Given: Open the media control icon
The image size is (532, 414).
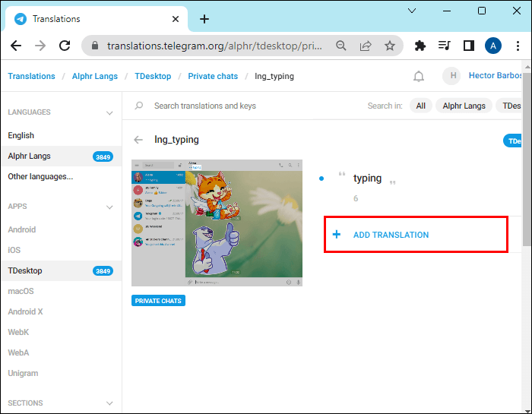Looking at the screenshot, I should coord(444,46).
